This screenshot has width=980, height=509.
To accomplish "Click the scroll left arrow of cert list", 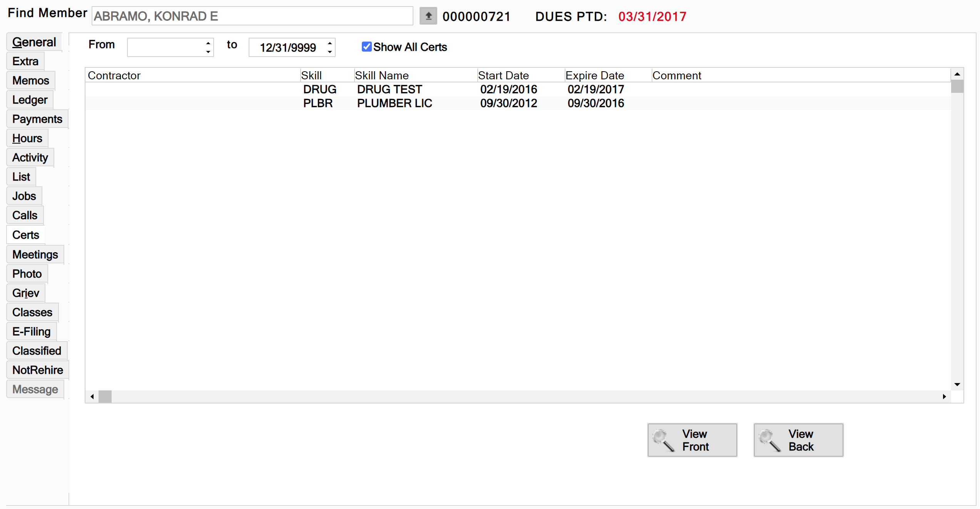I will tap(92, 396).
